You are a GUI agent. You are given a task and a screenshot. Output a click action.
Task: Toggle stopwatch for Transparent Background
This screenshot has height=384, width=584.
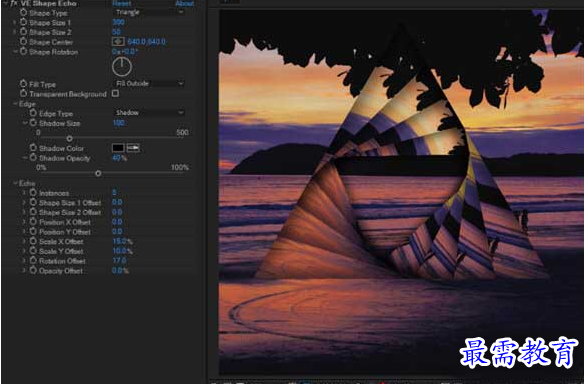pos(23,93)
